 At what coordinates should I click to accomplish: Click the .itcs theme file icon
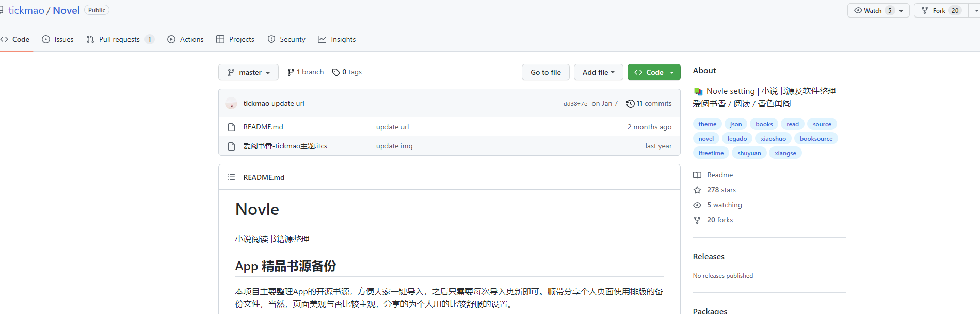click(232, 146)
